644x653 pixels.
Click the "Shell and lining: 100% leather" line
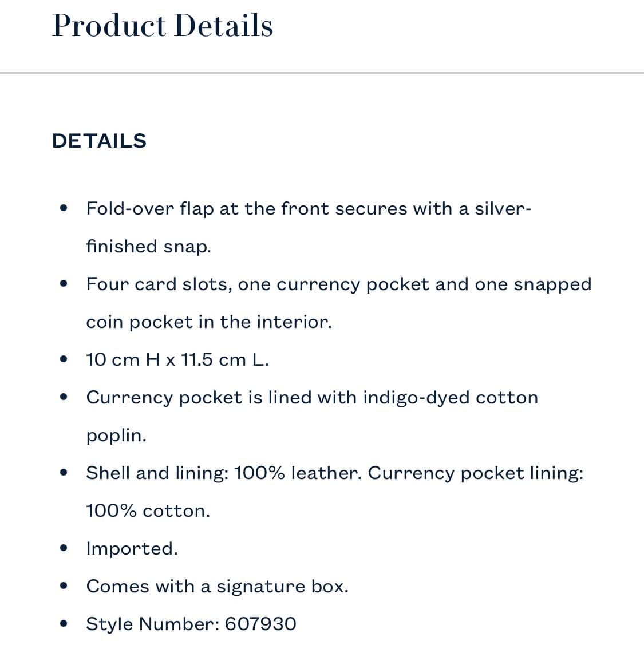click(x=334, y=473)
